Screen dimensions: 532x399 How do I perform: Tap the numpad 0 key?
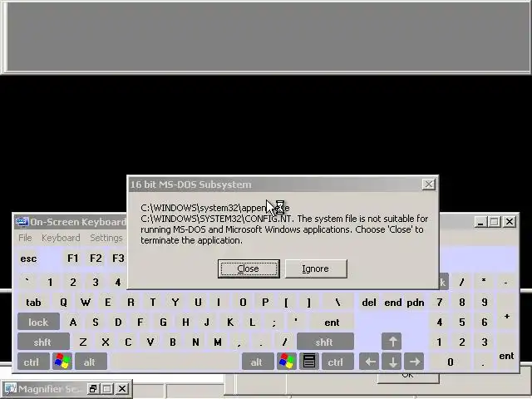(451, 362)
